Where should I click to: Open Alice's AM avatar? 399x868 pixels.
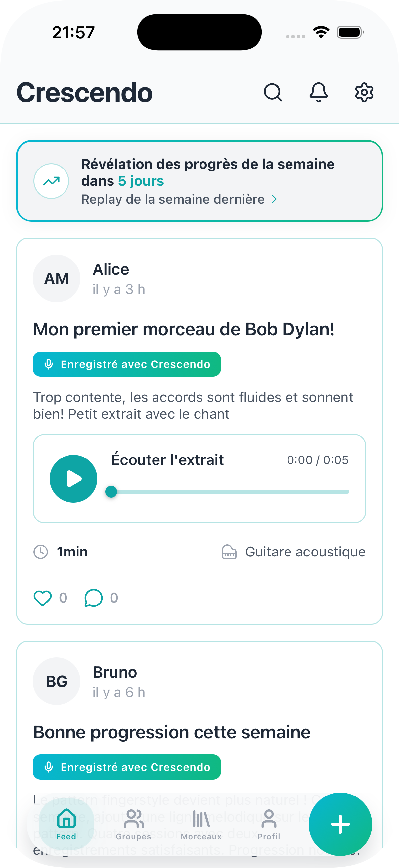pos(57,278)
